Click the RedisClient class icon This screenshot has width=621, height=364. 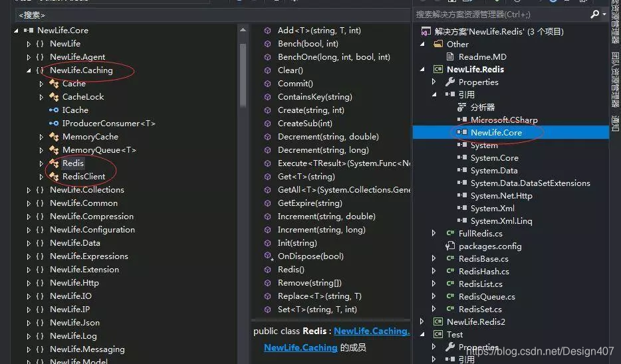54,177
